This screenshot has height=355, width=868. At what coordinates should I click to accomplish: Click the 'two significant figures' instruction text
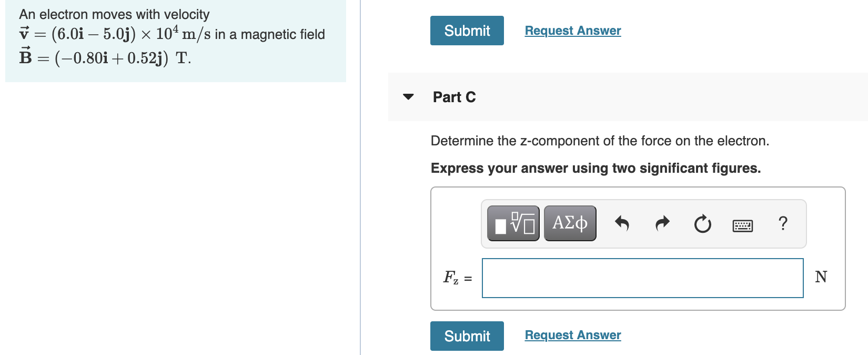596,168
